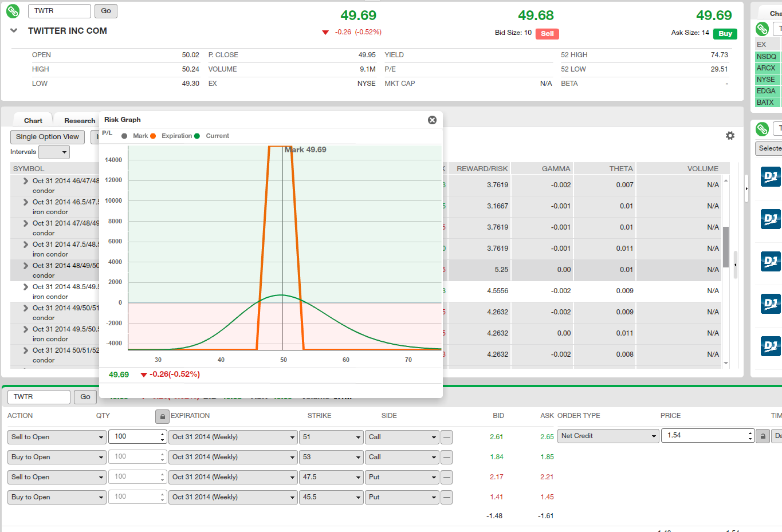Remove the 51 Call leg with minus button

point(447,437)
